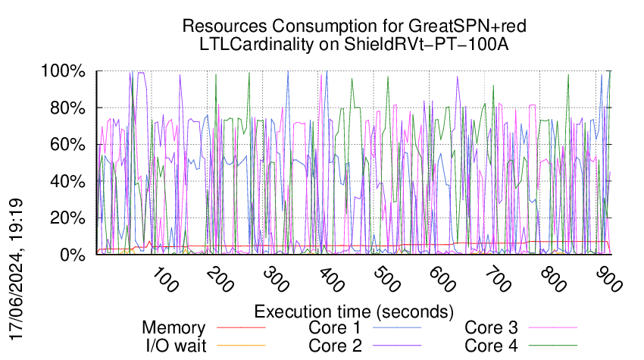Click the 600 seconds x-axis tick label
The image size is (644, 360).
(442, 280)
